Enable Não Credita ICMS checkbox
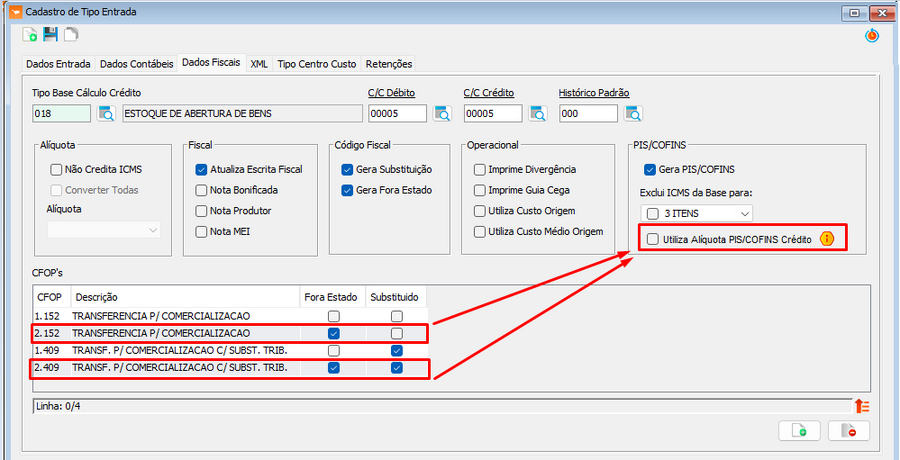900x460 pixels. tap(57, 170)
